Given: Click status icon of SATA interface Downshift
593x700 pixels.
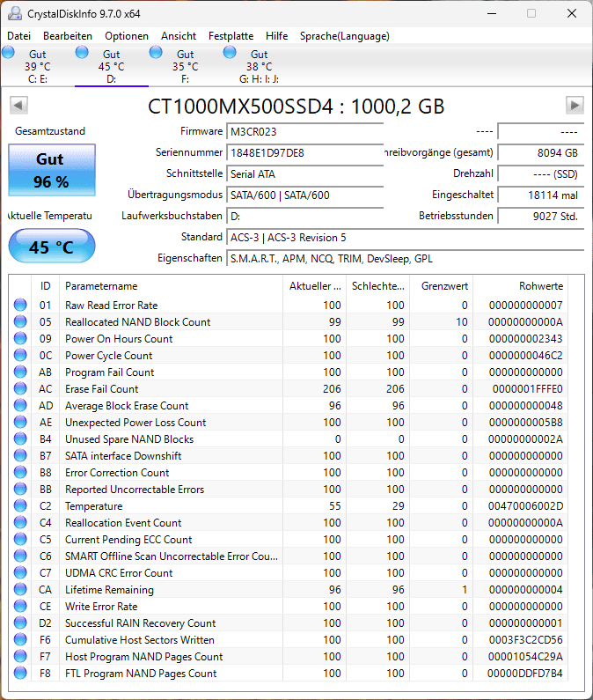Looking at the screenshot, I should coord(20,455).
